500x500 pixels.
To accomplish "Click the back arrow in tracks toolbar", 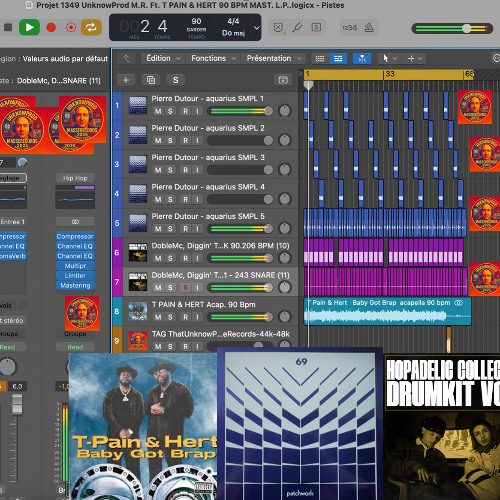I will click(x=126, y=59).
